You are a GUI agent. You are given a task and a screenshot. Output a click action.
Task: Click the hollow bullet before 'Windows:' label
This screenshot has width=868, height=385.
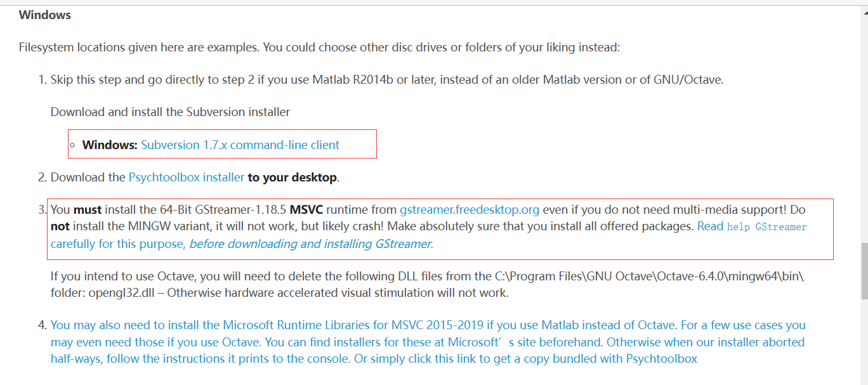pyautogui.click(x=74, y=145)
